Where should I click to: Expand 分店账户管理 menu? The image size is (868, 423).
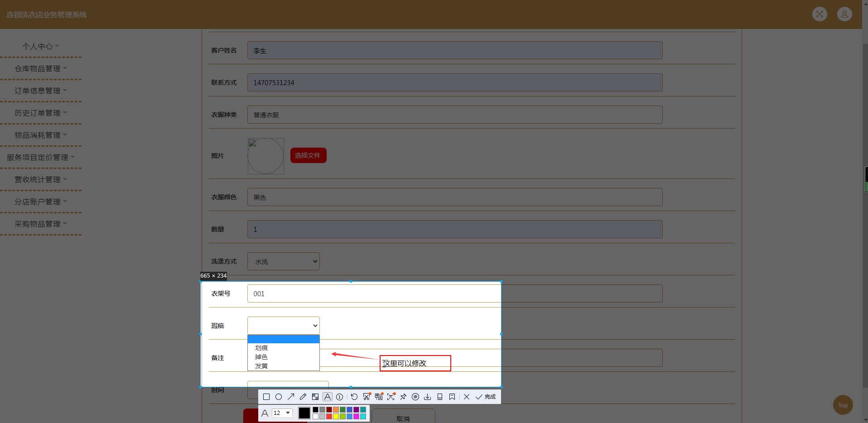click(41, 202)
